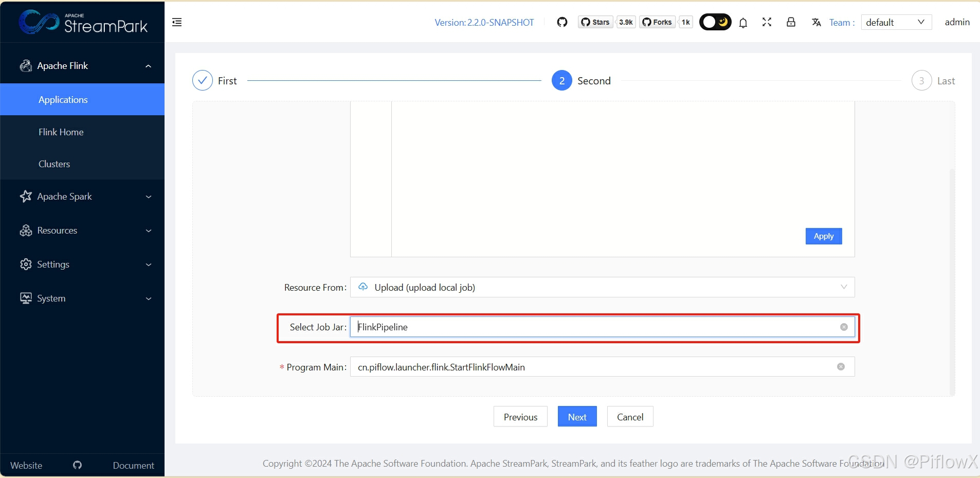The image size is (980, 478).
Task: Open the admin user menu
Action: 957,22
